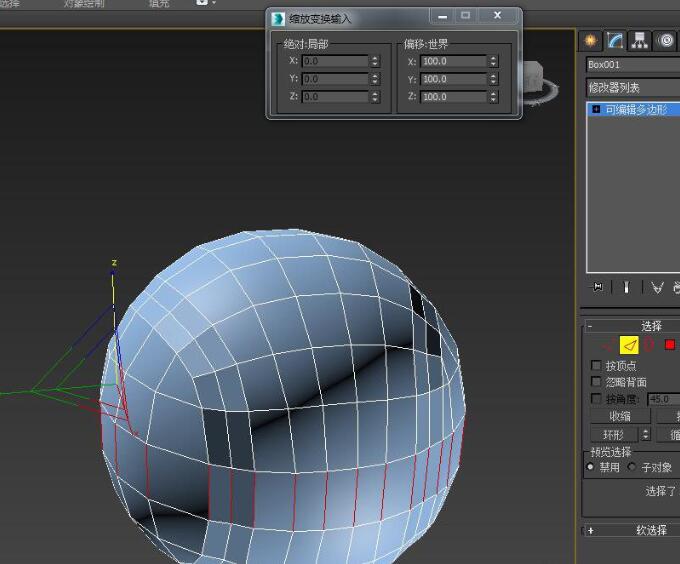Select Edge sub-object level icon
Image resolution: width=680 pixels, height=564 pixels.
[x=629, y=345]
